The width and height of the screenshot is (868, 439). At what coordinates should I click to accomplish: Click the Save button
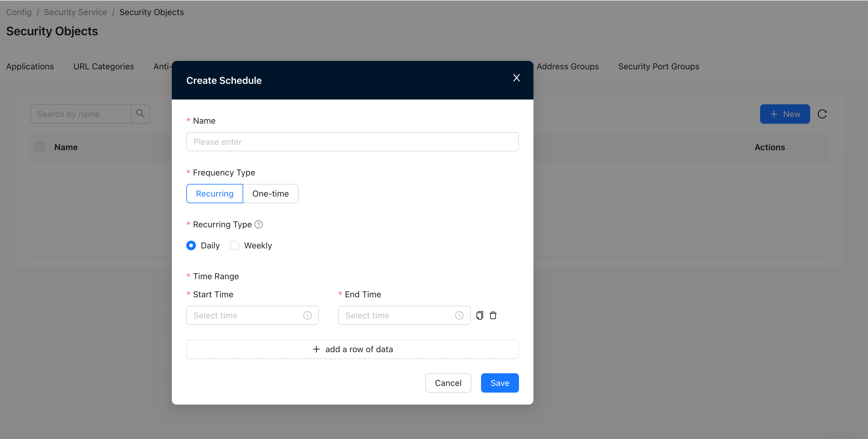click(x=500, y=383)
